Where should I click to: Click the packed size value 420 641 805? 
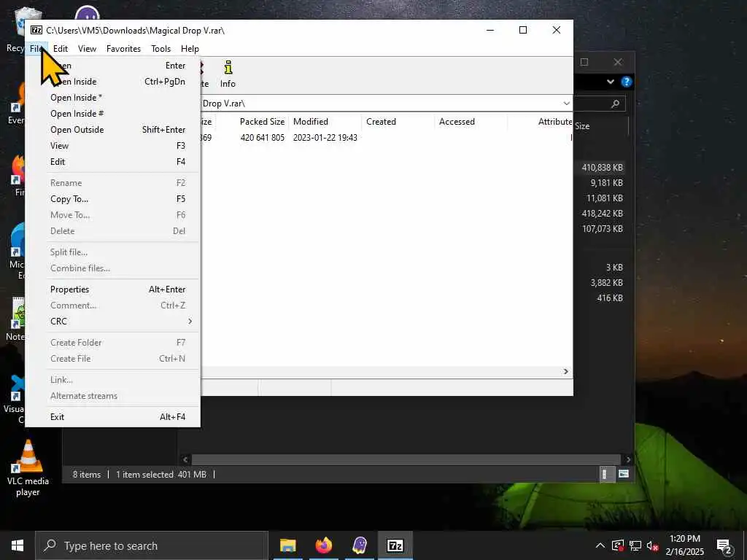coord(262,138)
